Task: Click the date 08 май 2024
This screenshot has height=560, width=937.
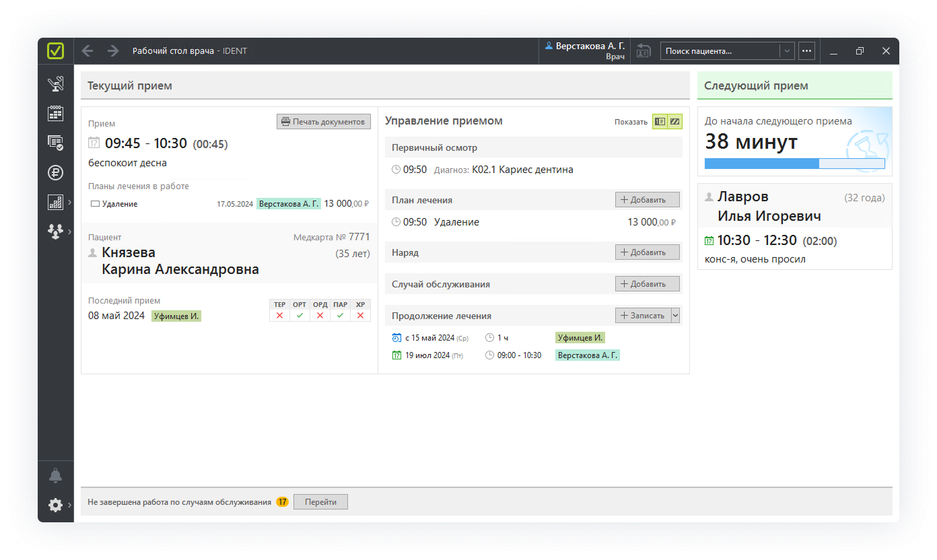Action: [116, 316]
